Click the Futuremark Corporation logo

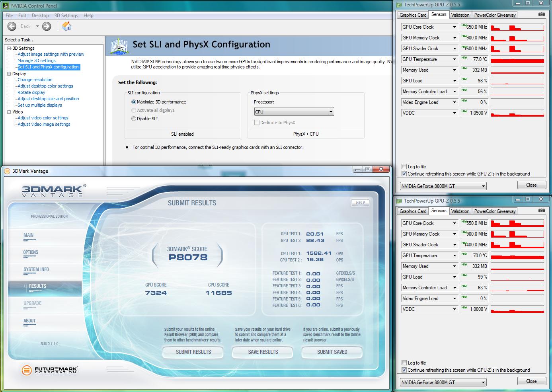coord(50,370)
